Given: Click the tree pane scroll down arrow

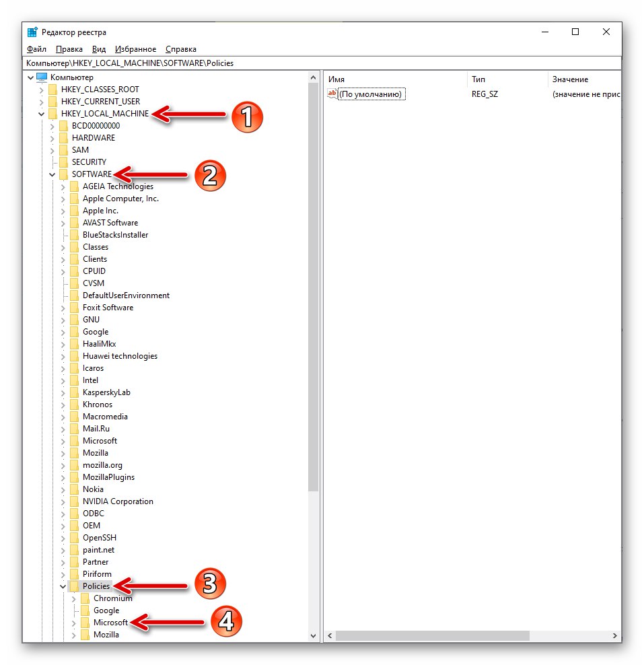Looking at the screenshot, I should pyautogui.click(x=314, y=636).
